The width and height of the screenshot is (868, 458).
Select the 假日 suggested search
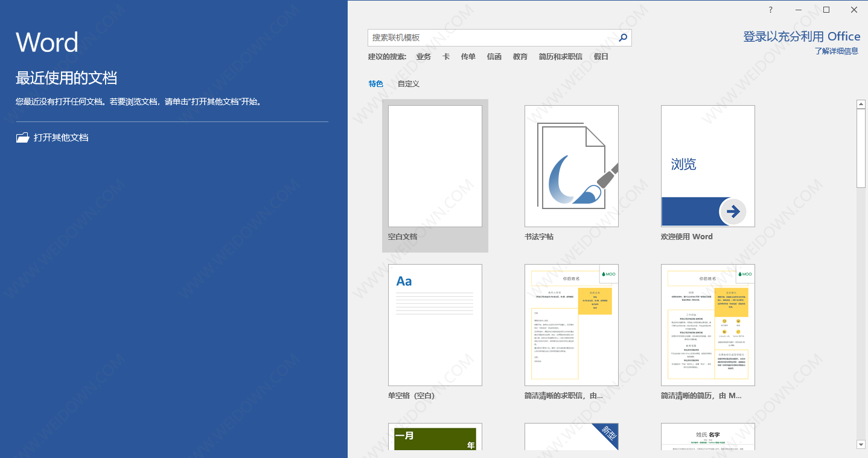point(601,57)
